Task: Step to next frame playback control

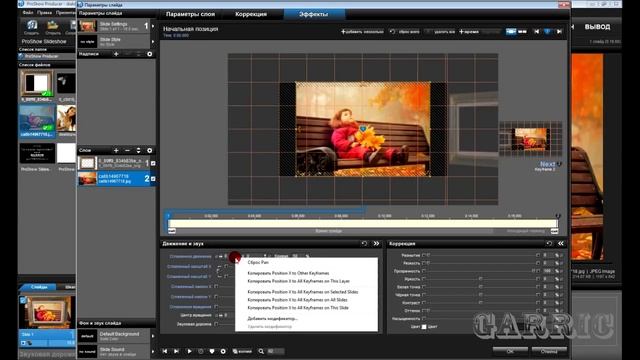Action: [x=176, y=351]
